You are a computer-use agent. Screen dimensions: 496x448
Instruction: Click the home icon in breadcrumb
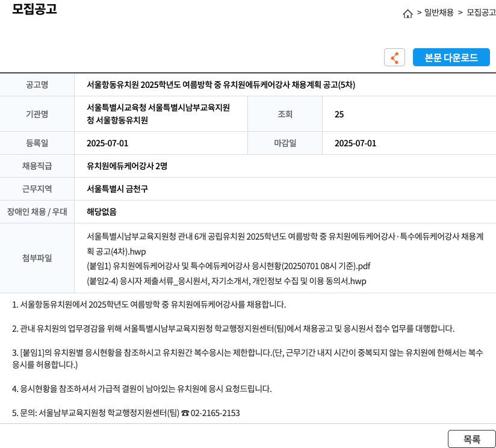(x=408, y=13)
